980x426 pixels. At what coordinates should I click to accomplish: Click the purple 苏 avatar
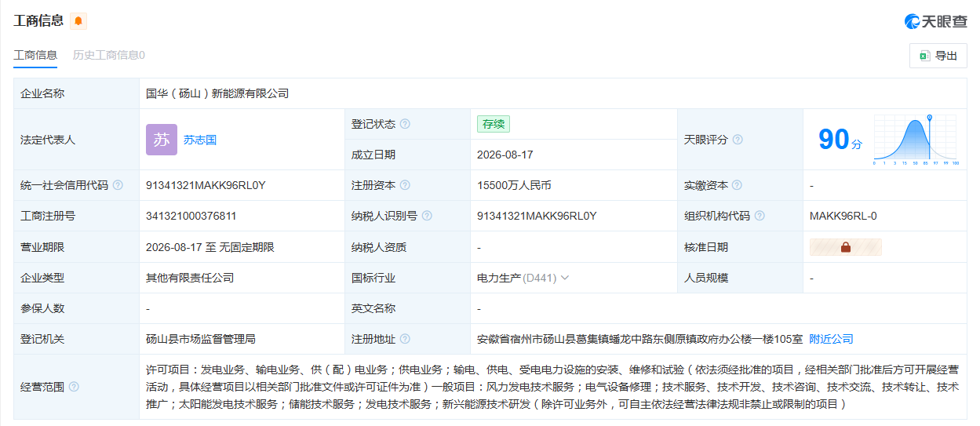(x=162, y=140)
